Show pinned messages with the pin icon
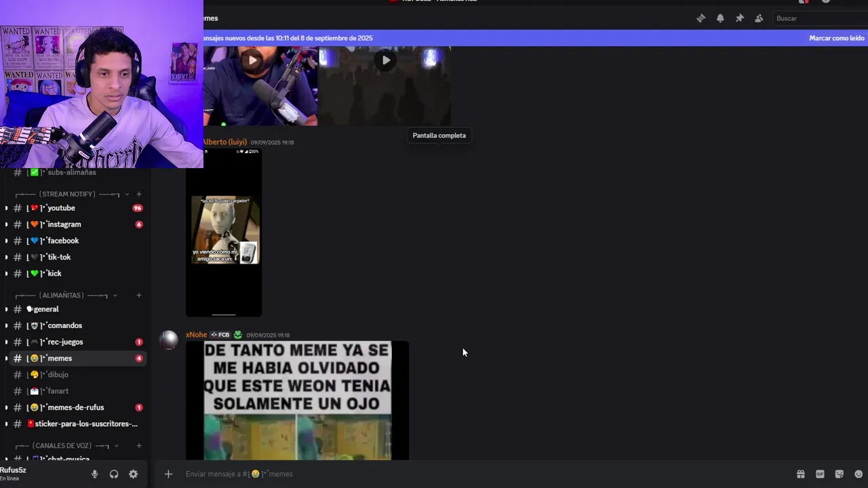 [x=740, y=18]
